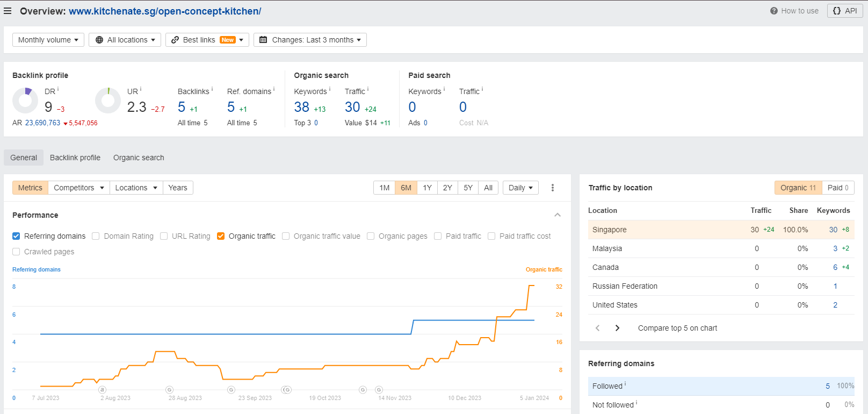Enable the Organic traffic value checkbox

tap(286, 236)
